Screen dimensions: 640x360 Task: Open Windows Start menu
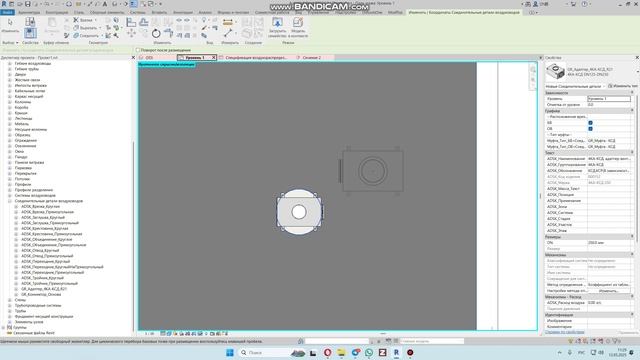point(230,352)
